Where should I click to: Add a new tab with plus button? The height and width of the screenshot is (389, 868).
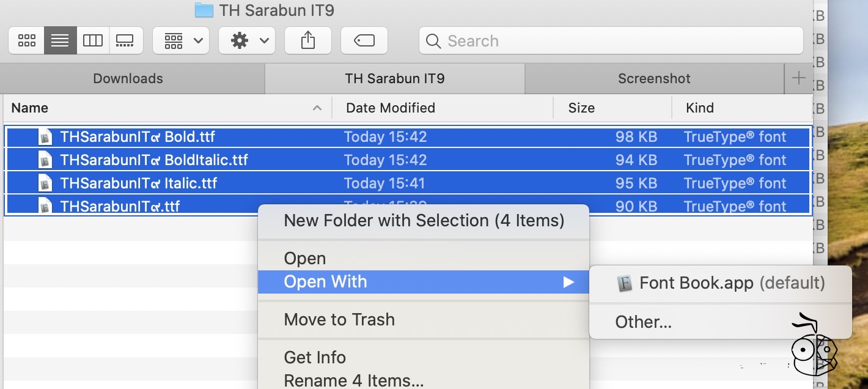coord(798,78)
